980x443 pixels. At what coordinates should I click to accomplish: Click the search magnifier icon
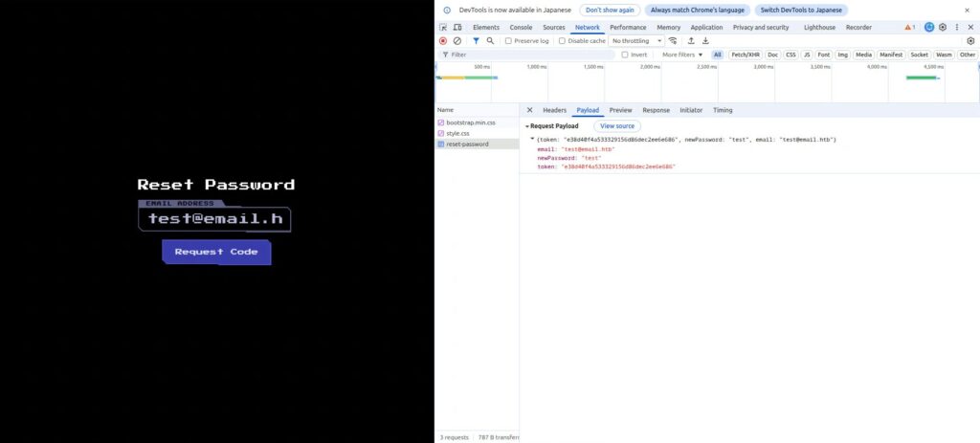pyautogui.click(x=490, y=41)
